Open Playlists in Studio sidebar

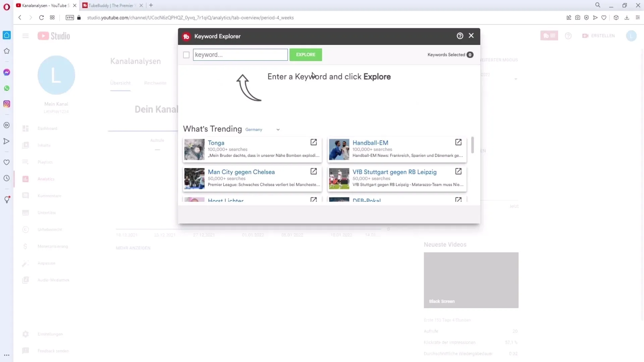[45, 162]
